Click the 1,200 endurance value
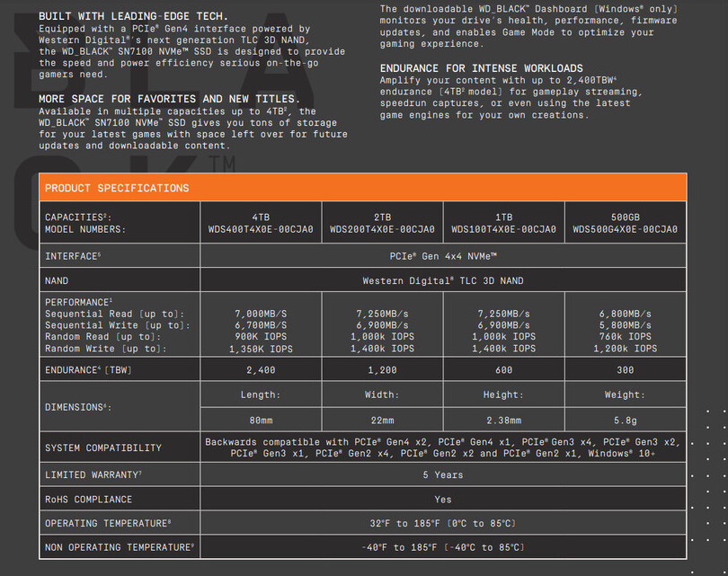 [382, 370]
